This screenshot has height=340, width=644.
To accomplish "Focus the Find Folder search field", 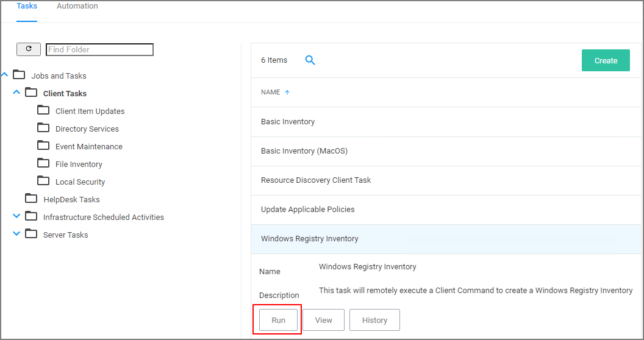I will (99, 49).
